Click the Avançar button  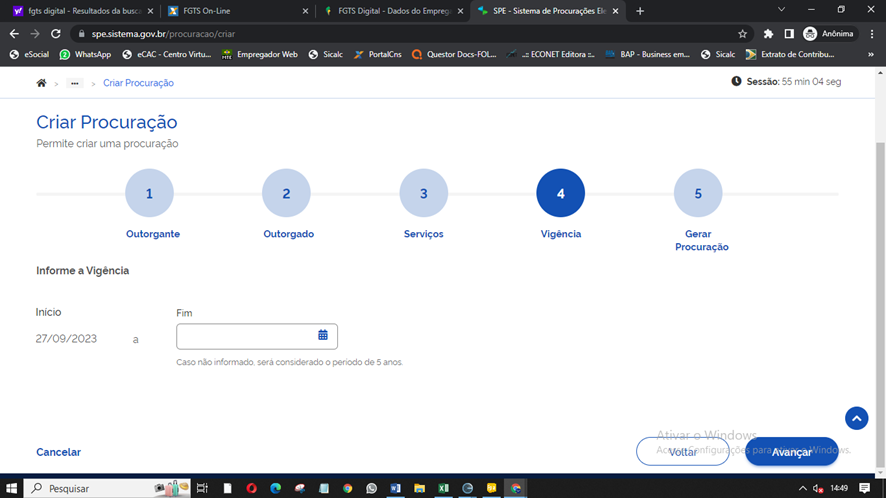point(791,452)
